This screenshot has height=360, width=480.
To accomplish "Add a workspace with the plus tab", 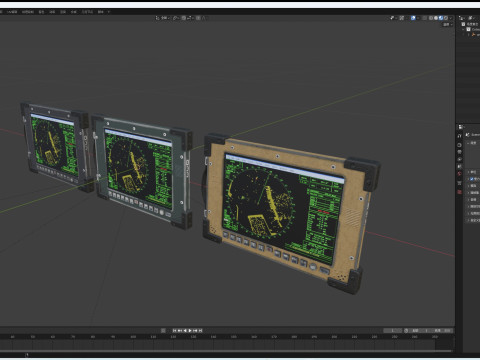I will tap(109, 12).
